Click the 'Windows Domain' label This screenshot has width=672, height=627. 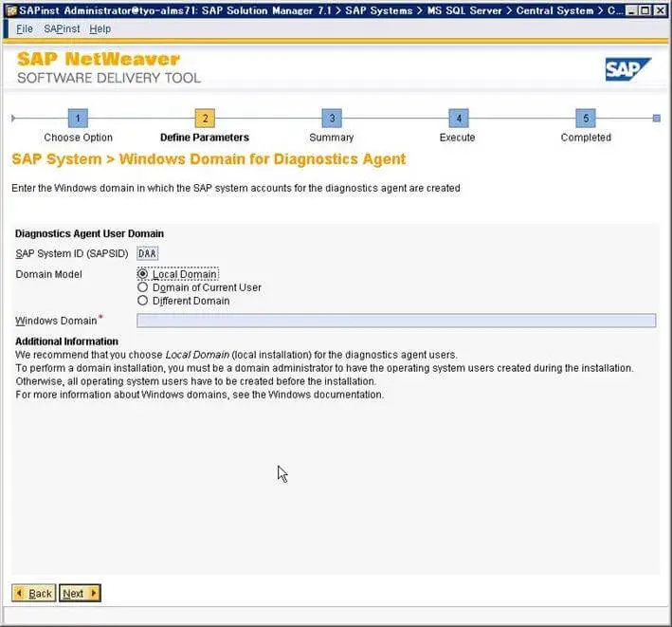56,321
